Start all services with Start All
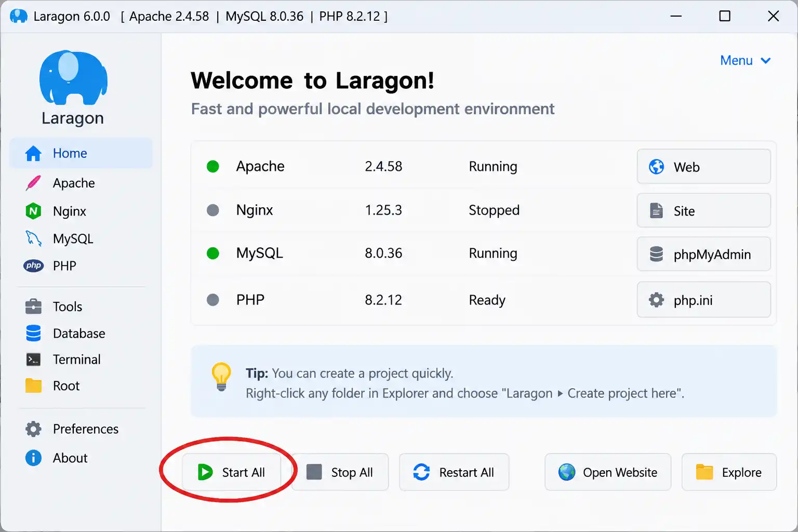 tap(231, 472)
